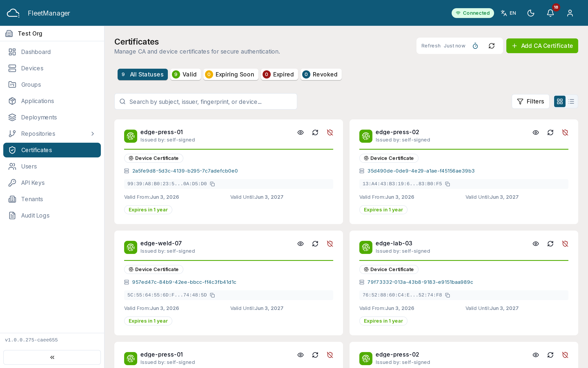
Task: Click the Connected status badge
Action: [473, 13]
